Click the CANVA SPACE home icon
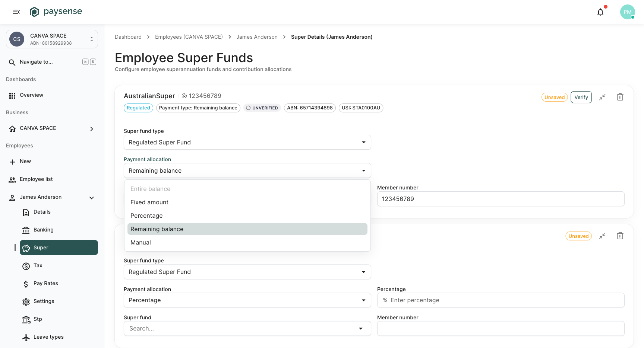Screen dimensions: 644x348 coord(12,129)
